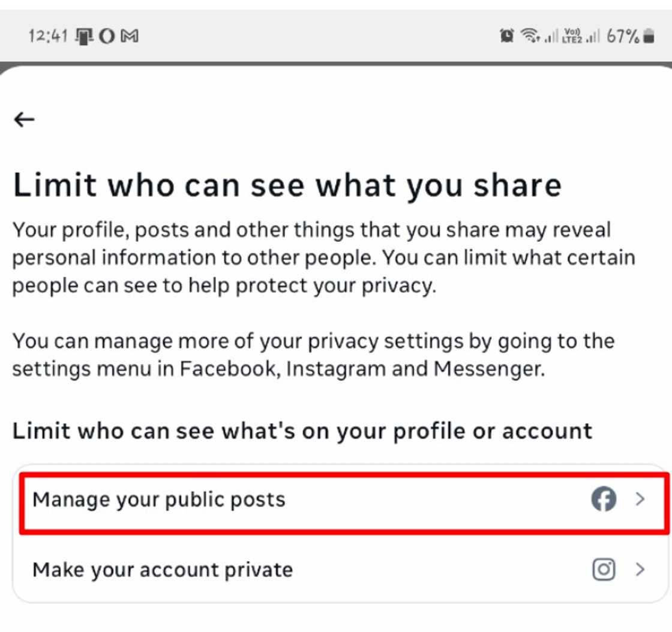Tap the Limit who can see what you share heading
Viewport: 672px width, 632px height.
(288, 185)
